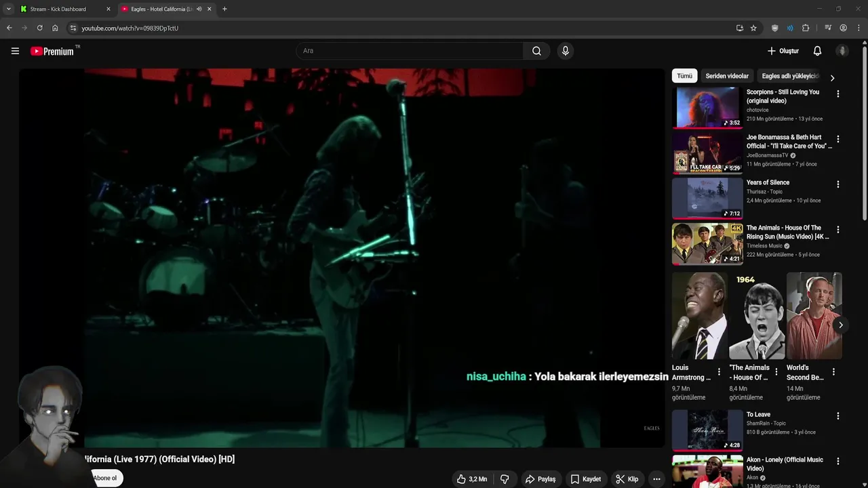Click the Abone ol subscribe button
This screenshot has width=868, height=488.
pyautogui.click(x=104, y=478)
